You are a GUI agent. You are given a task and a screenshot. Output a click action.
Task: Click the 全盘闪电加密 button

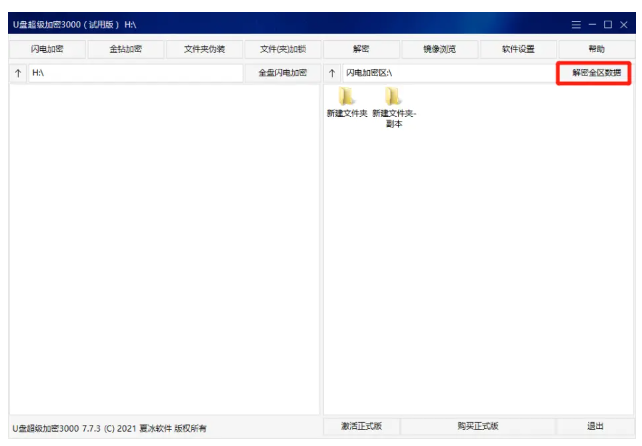282,74
